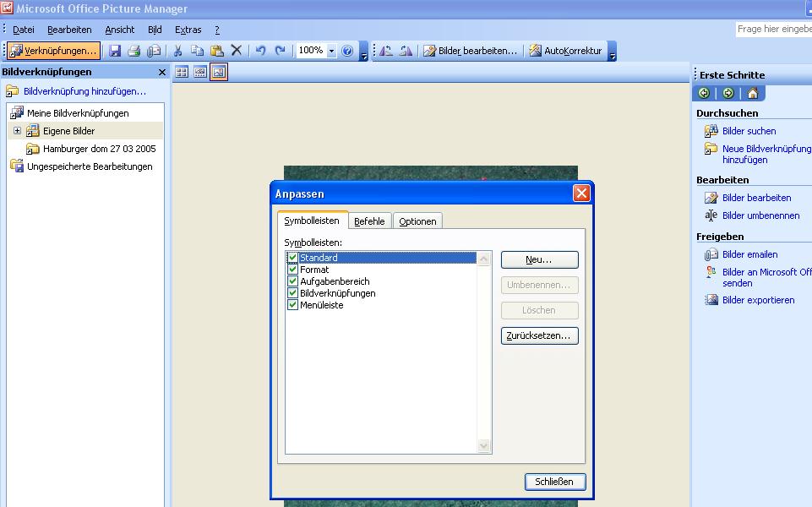Viewport: 812px width, 507px height.
Task: Switch to Befehle tab
Action: point(369,221)
